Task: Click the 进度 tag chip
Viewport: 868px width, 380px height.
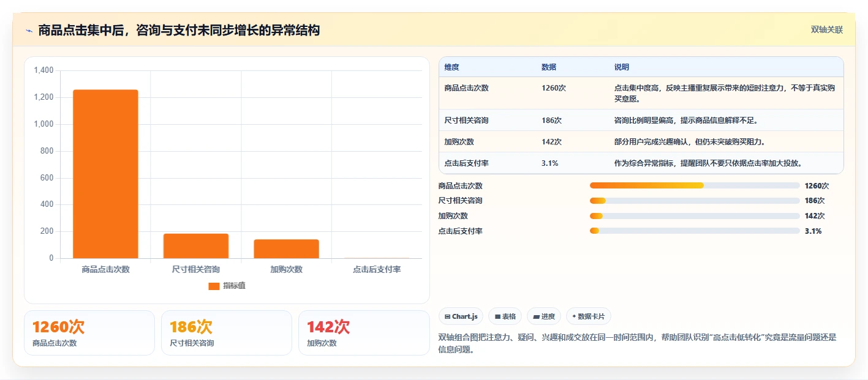Action: tap(544, 316)
